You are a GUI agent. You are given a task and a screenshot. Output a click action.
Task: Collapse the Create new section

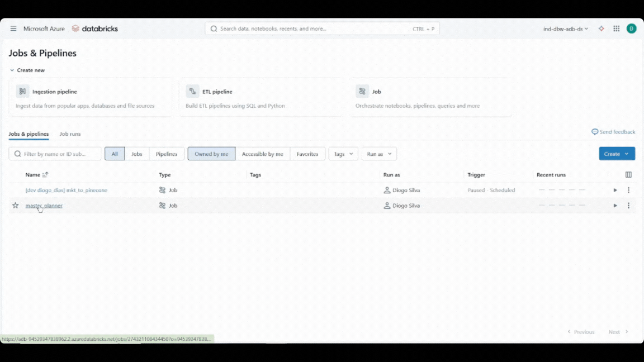point(12,70)
